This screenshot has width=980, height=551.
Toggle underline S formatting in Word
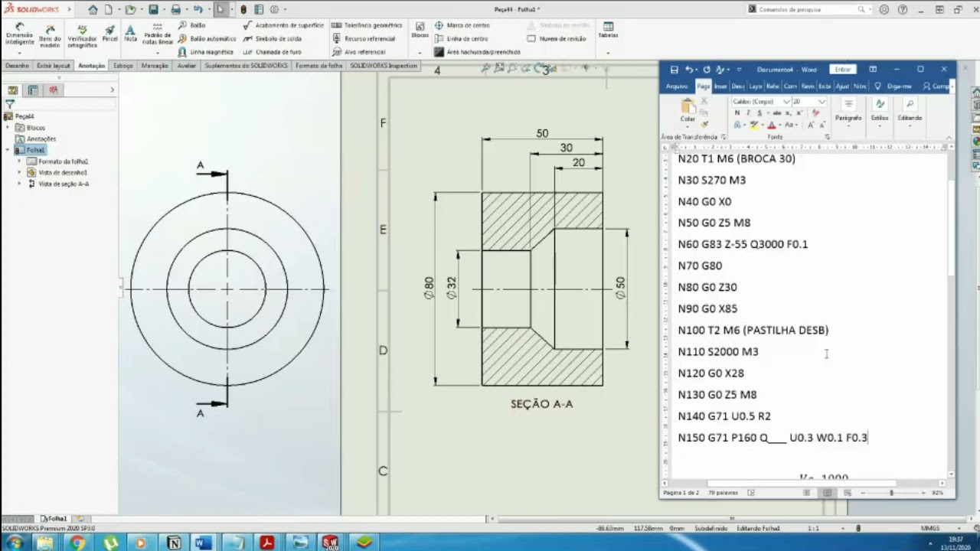(x=758, y=112)
